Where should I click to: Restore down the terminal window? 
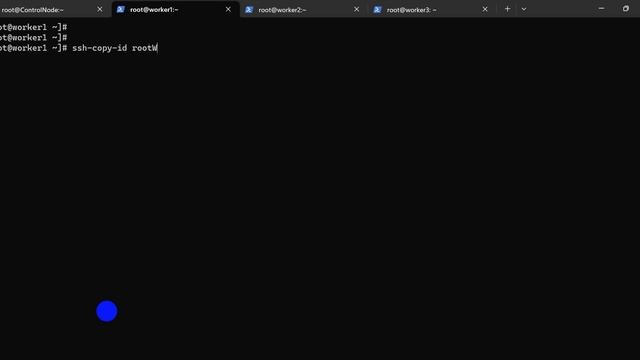pos(626,9)
